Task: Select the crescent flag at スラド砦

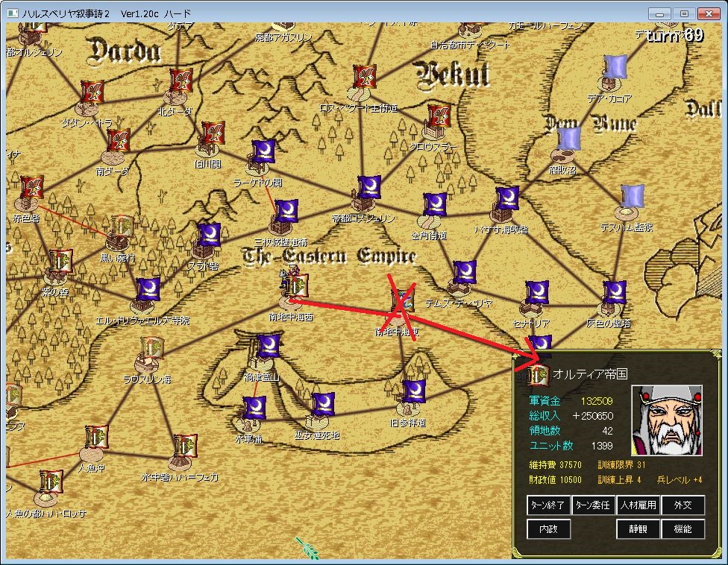Action: coord(210,235)
